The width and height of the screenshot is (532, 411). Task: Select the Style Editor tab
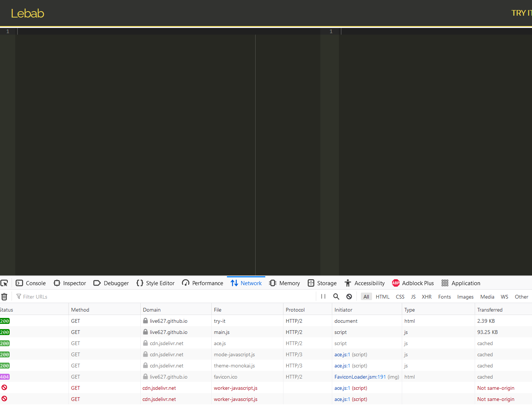point(155,283)
